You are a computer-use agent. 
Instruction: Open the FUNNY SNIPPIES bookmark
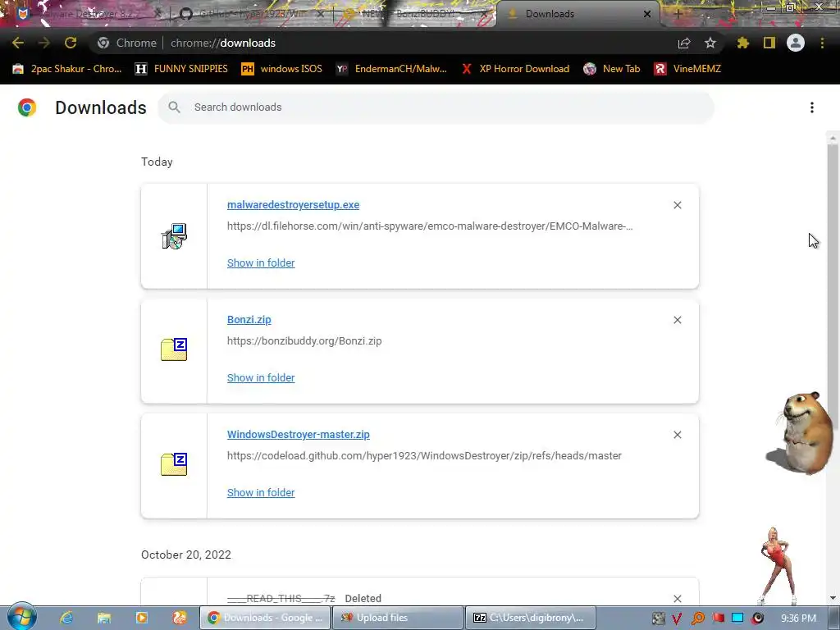point(181,69)
